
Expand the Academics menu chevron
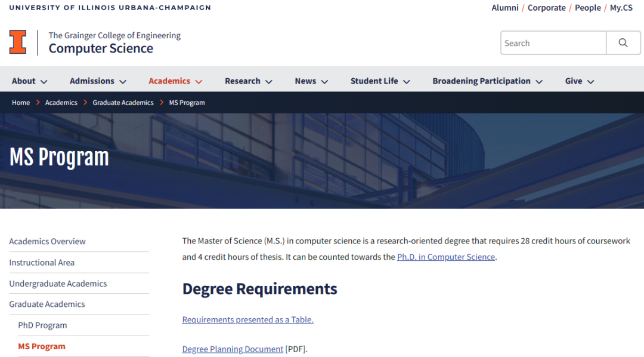199,81
